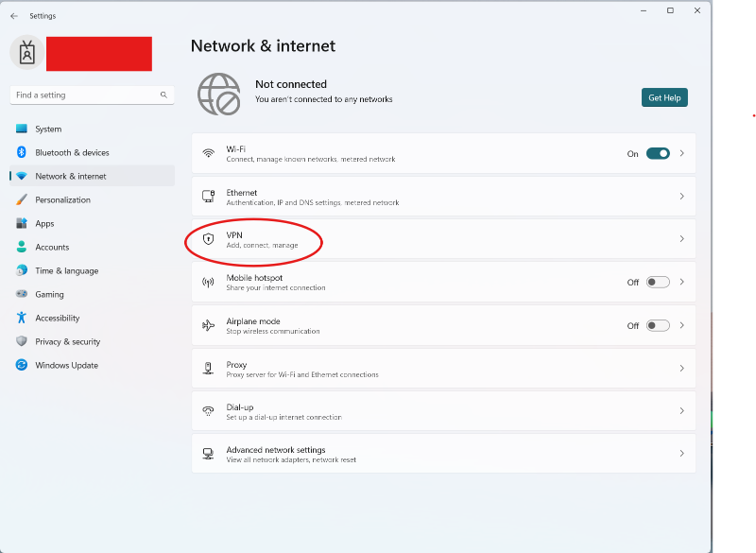Turn off the Wi-Fi toggle
This screenshot has height=553, width=756.
(658, 153)
